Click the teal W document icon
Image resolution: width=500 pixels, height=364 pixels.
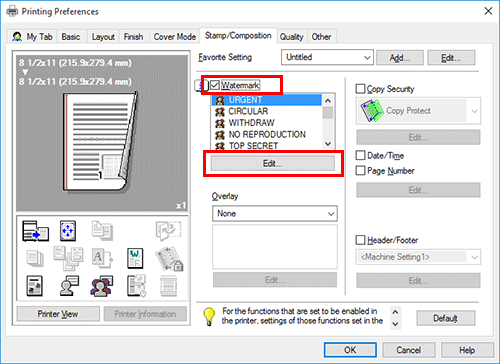tap(135, 258)
